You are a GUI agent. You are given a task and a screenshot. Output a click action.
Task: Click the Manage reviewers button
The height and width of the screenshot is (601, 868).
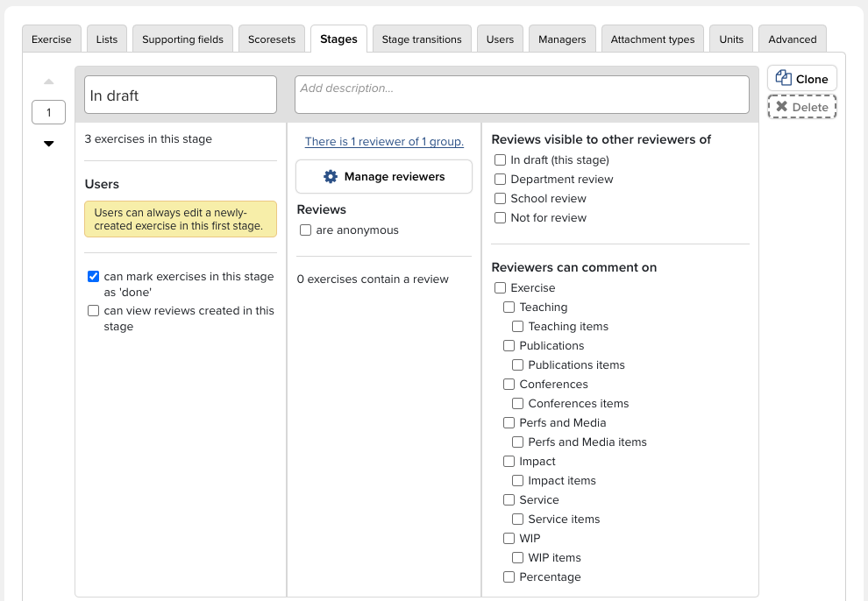tap(384, 177)
